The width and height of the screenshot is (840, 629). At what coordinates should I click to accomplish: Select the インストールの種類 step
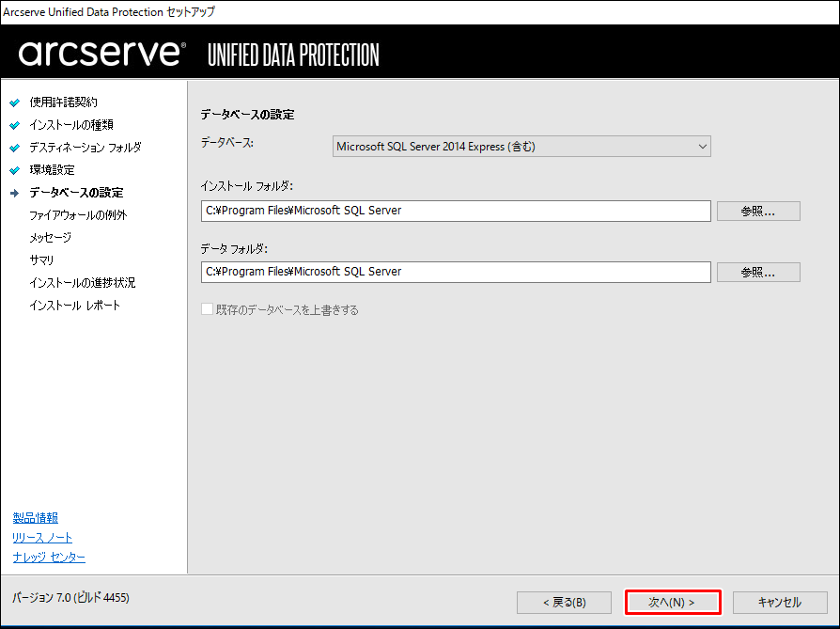(71, 124)
